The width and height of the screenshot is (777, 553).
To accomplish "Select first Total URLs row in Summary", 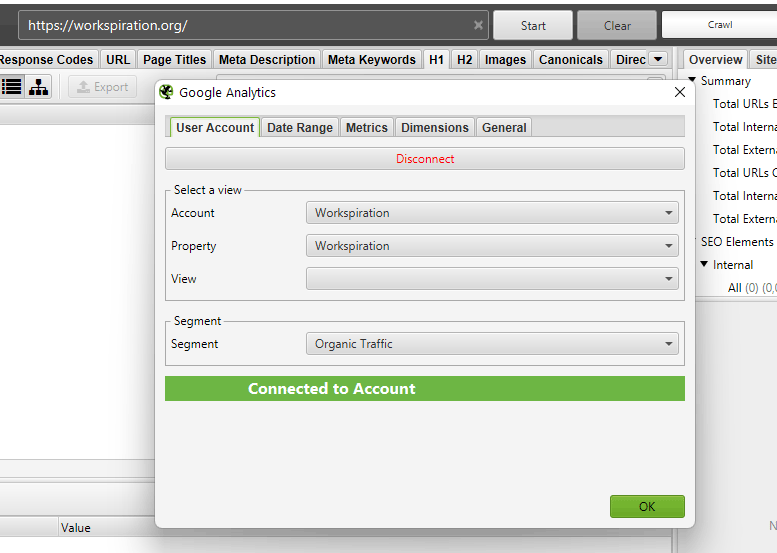I will tap(744, 104).
